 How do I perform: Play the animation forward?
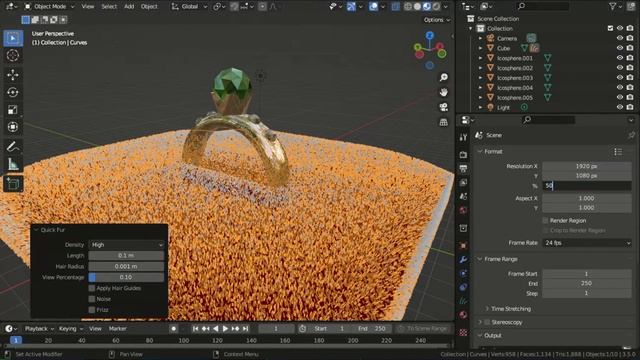[x=225, y=329]
